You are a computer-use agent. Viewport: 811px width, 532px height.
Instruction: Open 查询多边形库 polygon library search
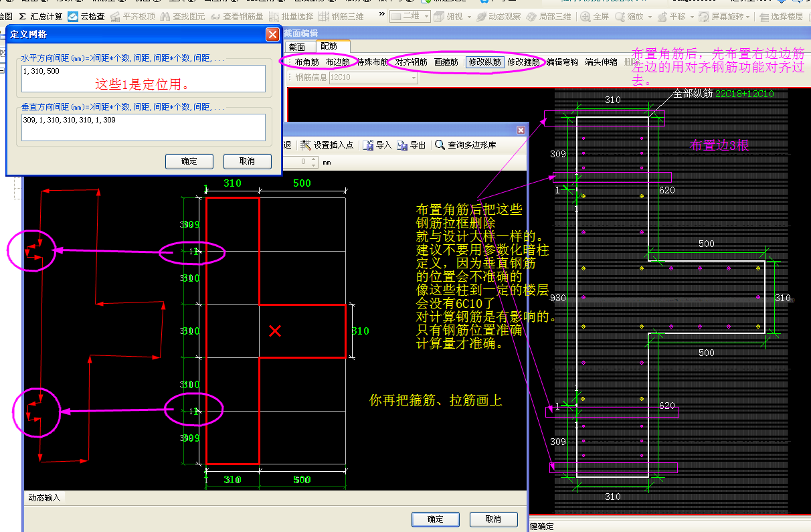tap(466, 145)
